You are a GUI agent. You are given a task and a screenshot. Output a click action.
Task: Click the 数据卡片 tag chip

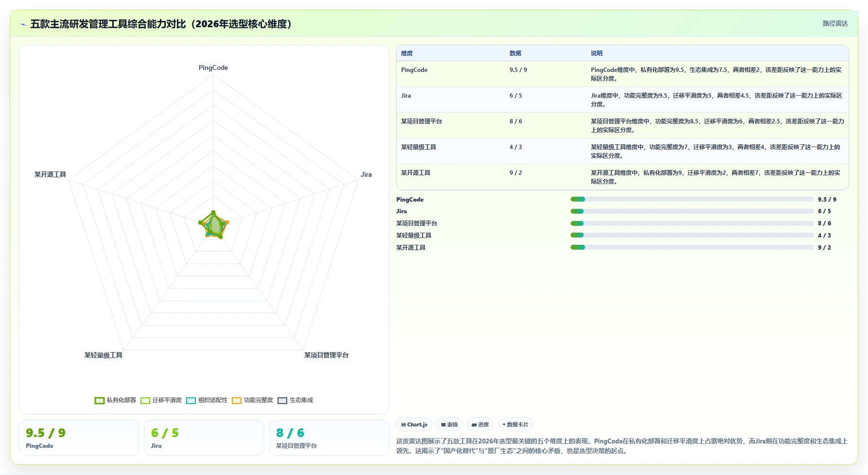pyautogui.click(x=515, y=424)
